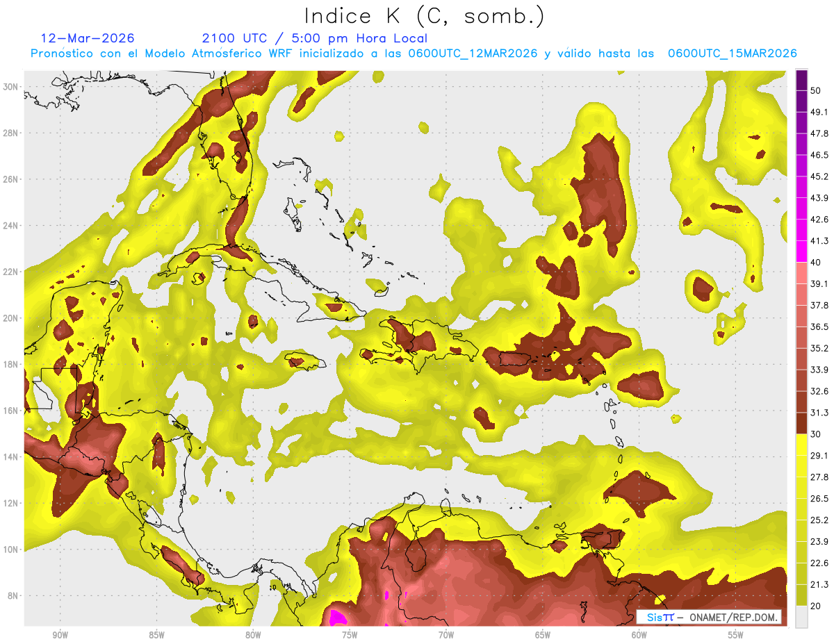Click colorbar value "25.2"
The height and width of the screenshot is (644, 834).
click(819, 520)
